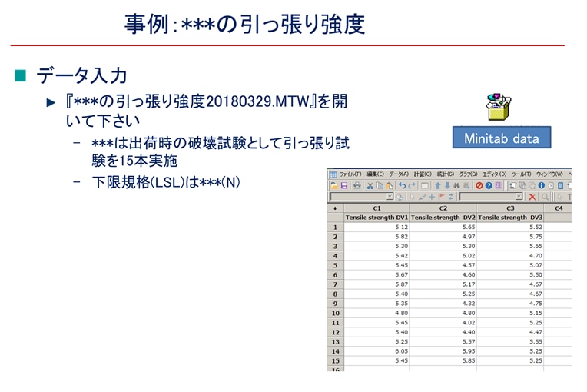Click cell 4.47 in row 12
This screenshot has width=587, height=392.
(510, 333)
